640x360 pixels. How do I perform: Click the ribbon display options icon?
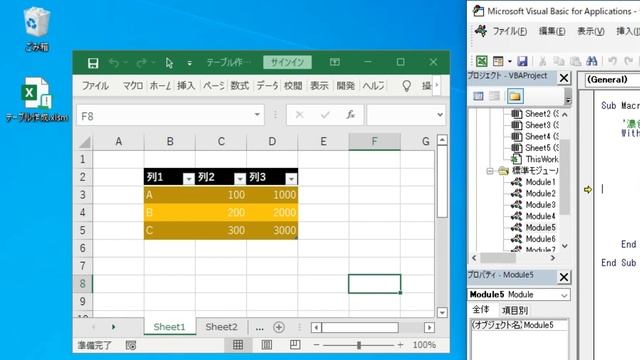[335, 62]
